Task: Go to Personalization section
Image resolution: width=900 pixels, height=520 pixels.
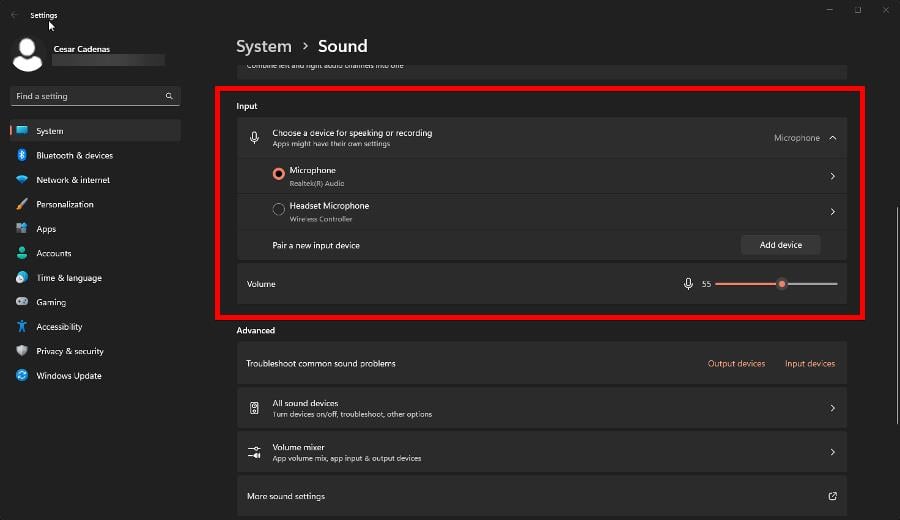Action: 95,204
